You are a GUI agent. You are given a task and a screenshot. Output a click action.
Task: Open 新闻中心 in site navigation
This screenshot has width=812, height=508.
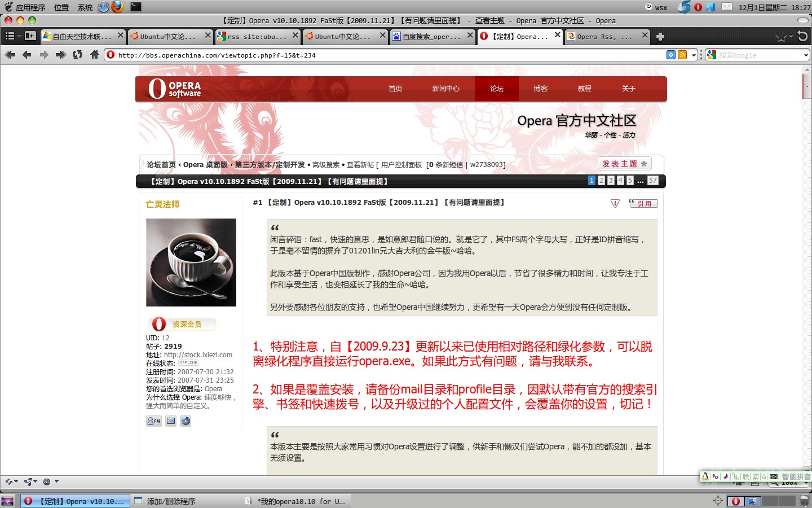445,89
